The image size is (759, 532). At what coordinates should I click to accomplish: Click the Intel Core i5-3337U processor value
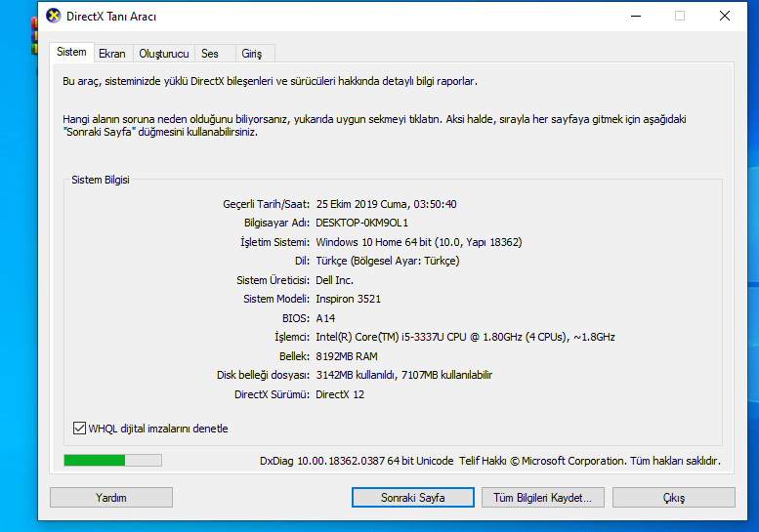point(465,337)
